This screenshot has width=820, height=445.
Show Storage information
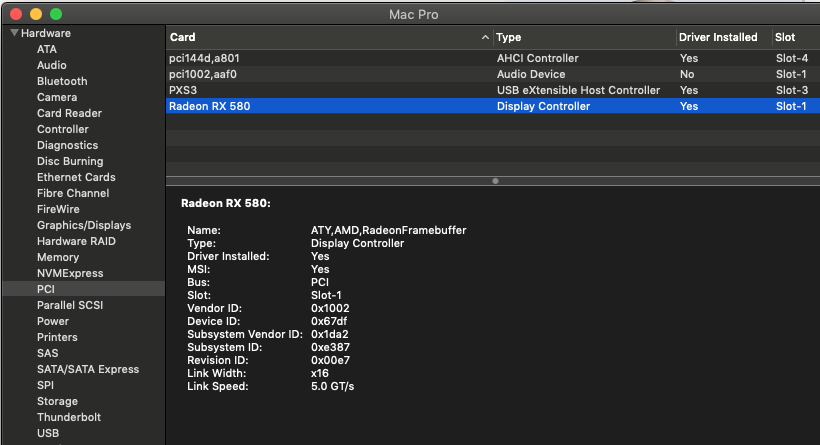pyautogui.click(x=57, y=402)
